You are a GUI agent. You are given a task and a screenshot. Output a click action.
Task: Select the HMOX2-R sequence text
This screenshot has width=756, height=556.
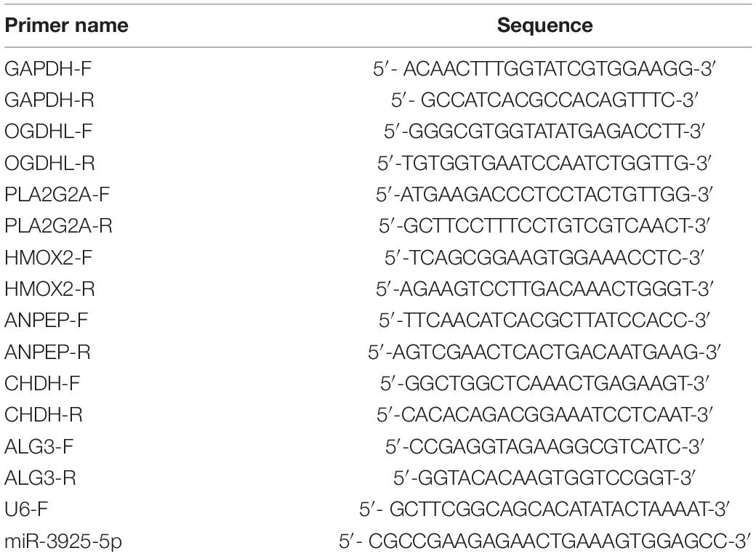coord(544,289)
